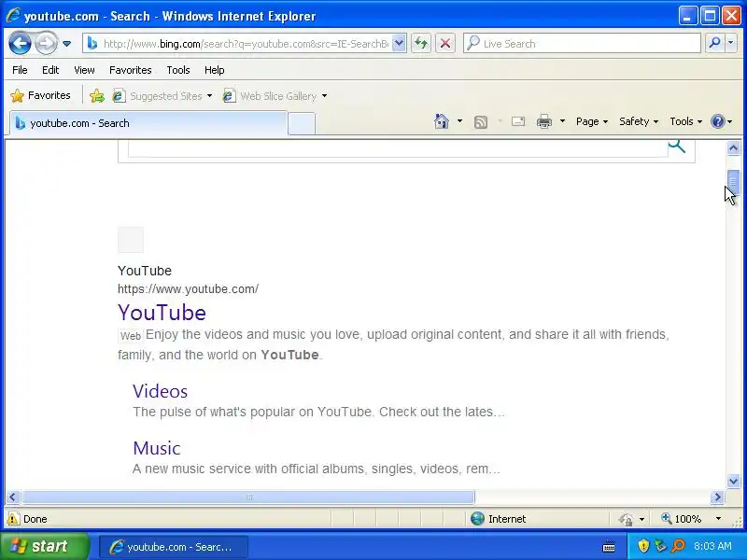Open the Tools menu in menu bar
The image size is (747, 560).
pos(178,70)
